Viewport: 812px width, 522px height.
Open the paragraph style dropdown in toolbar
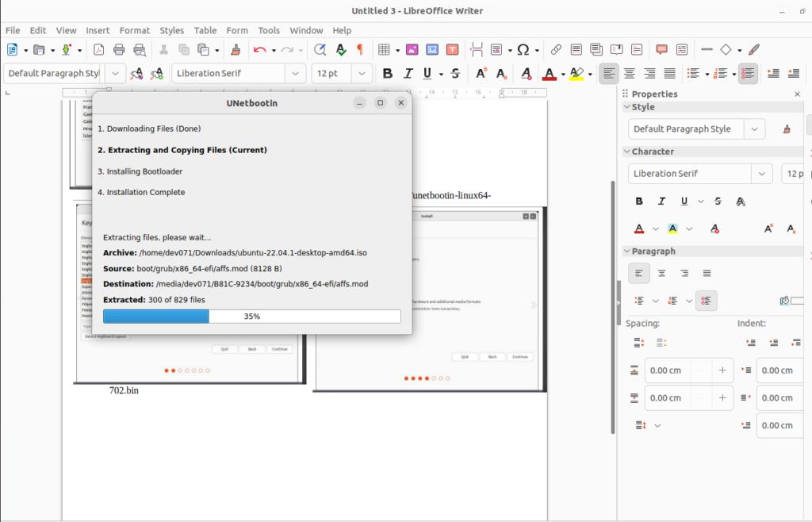point(115,74)
